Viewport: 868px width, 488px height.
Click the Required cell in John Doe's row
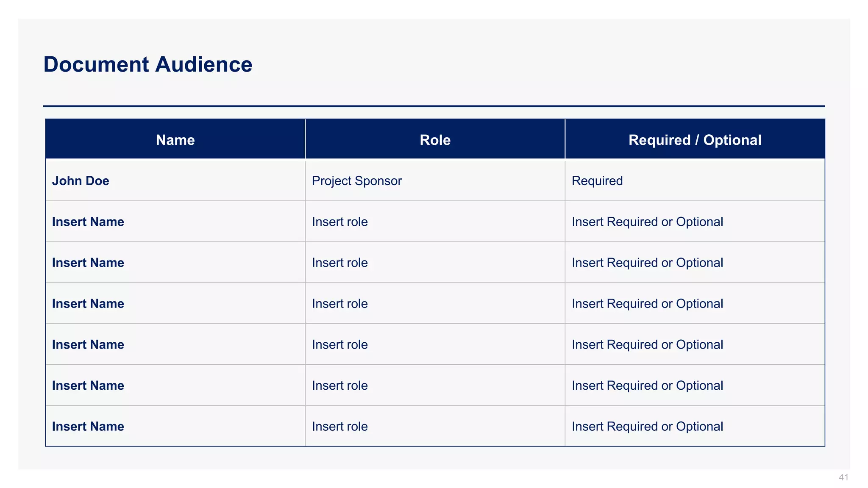point(597,181)
